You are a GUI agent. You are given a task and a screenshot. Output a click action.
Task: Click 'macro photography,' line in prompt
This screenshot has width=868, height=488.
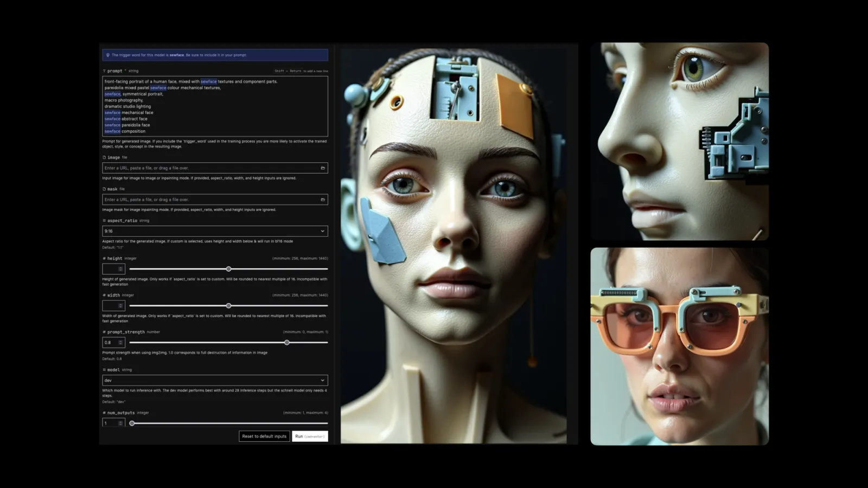(124, 100)
